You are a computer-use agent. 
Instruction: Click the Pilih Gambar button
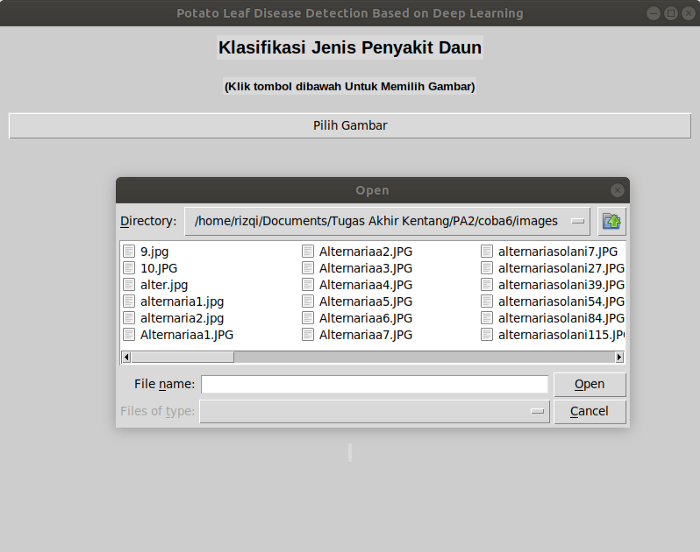(350, 126)
